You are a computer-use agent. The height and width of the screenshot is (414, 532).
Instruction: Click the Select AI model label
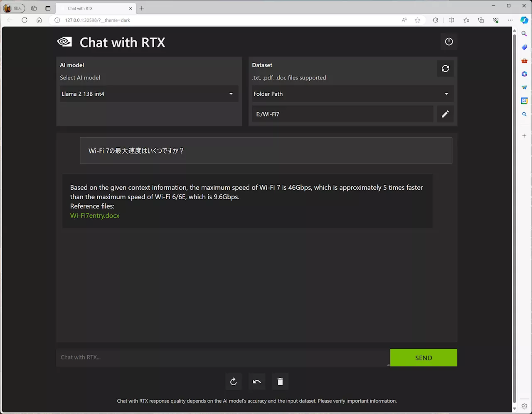80,78
